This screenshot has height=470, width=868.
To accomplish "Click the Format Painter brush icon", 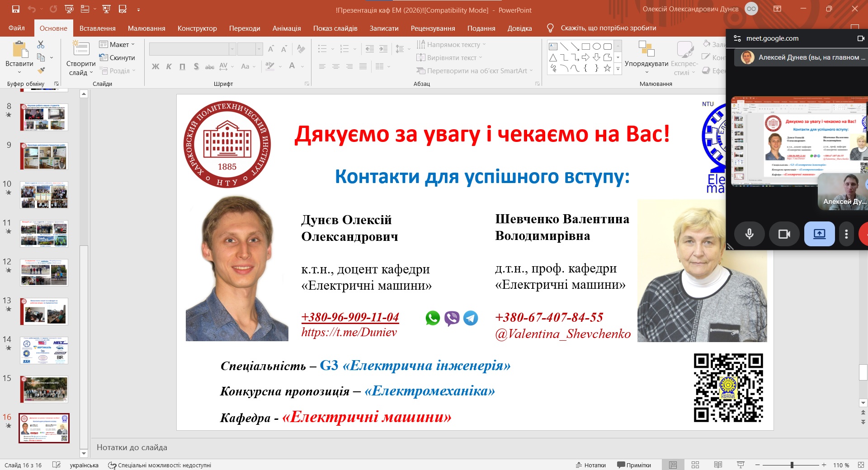I will coord(41,70).
